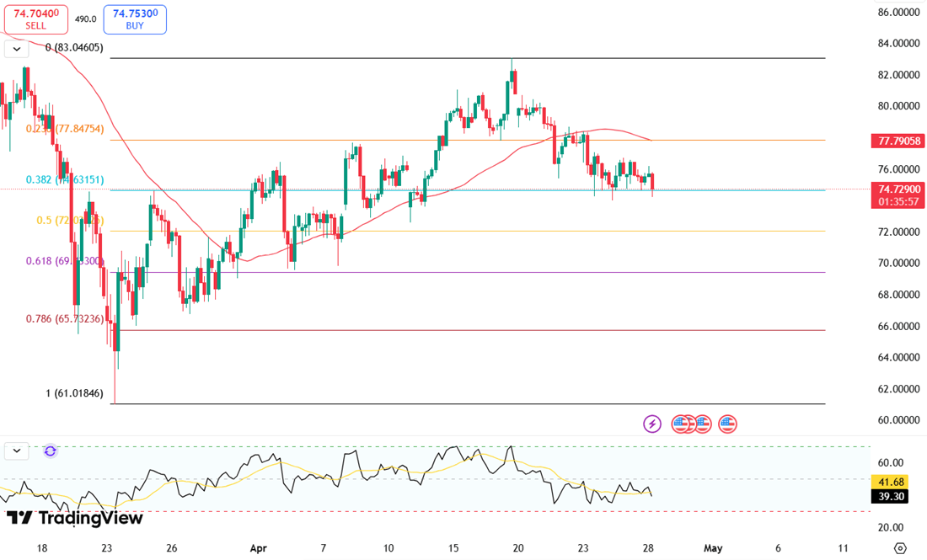Click the spread value 490.0
This screenshot has width=927, height=560.
pos(85,19)
